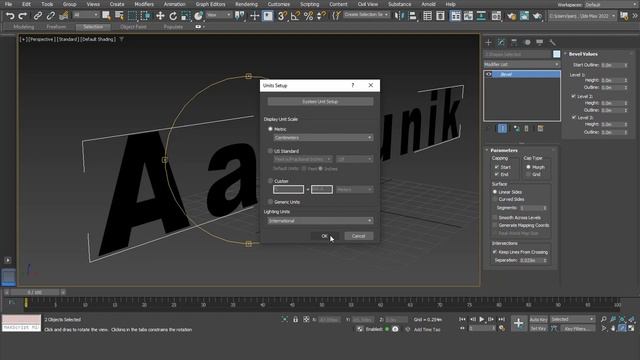The image size is (640, 360).
Task: Switch to the Freeform ribbon tab
Action: pos(56,27)
